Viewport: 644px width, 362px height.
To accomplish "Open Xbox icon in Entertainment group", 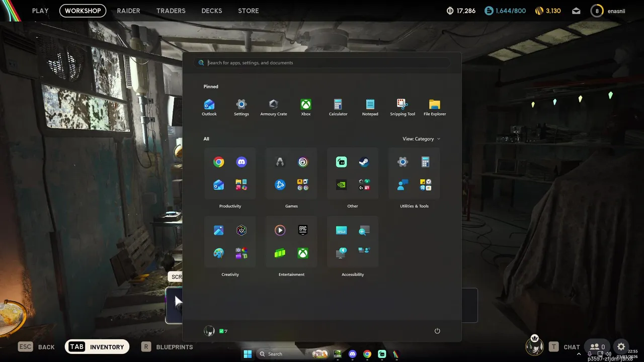I will click(303, 253).
